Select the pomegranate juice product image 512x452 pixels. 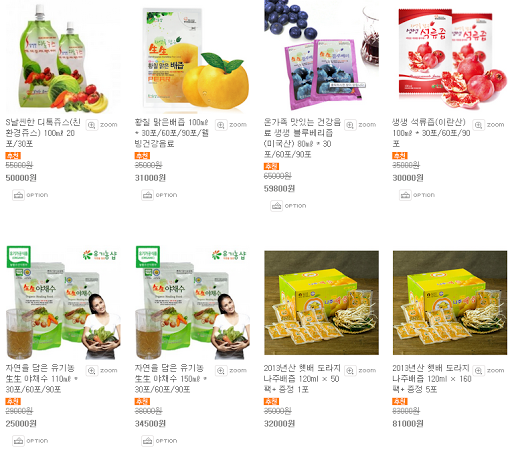[450, 58]
